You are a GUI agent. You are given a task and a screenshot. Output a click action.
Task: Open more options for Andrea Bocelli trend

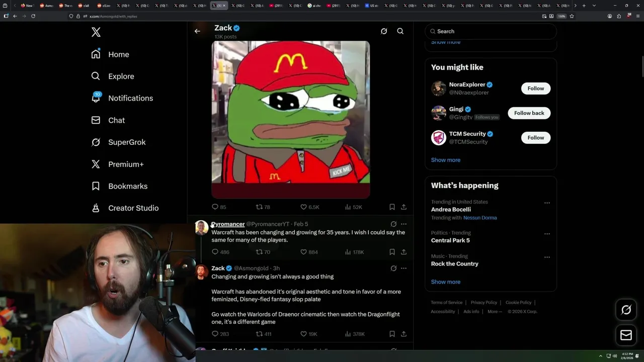pos(547,203)
